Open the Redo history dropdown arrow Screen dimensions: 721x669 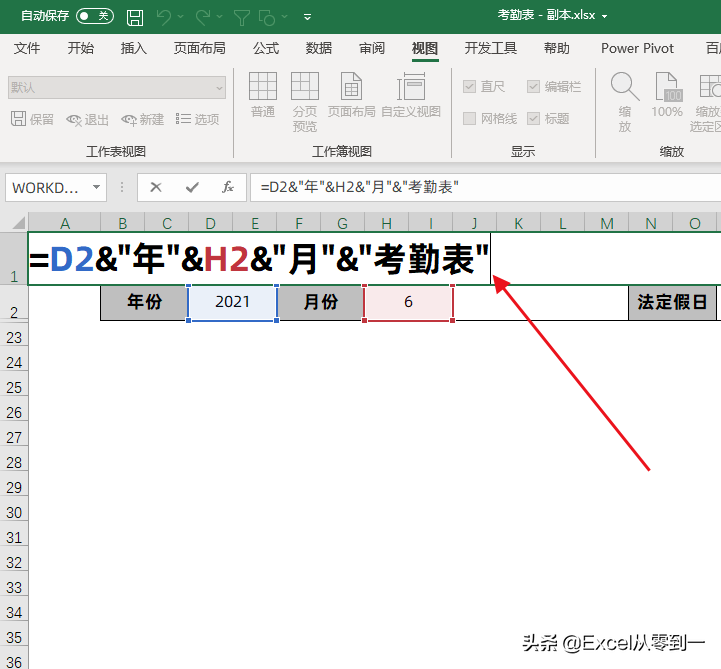220,17
